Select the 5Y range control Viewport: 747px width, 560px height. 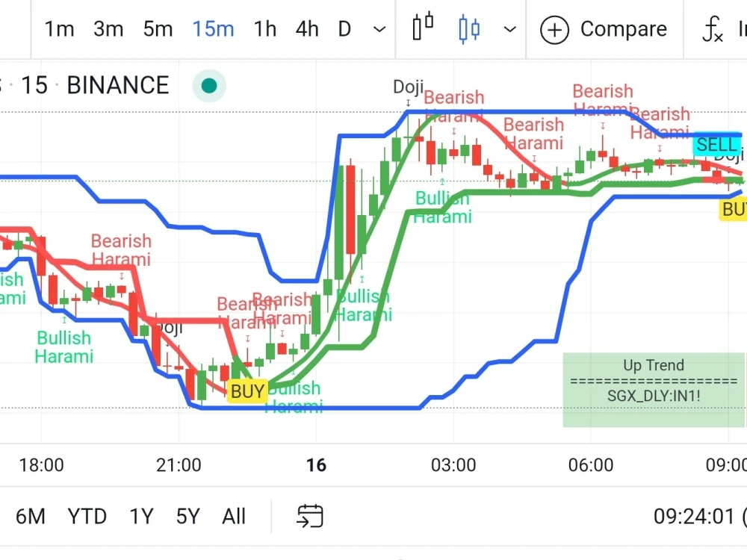tap(187, 516)
